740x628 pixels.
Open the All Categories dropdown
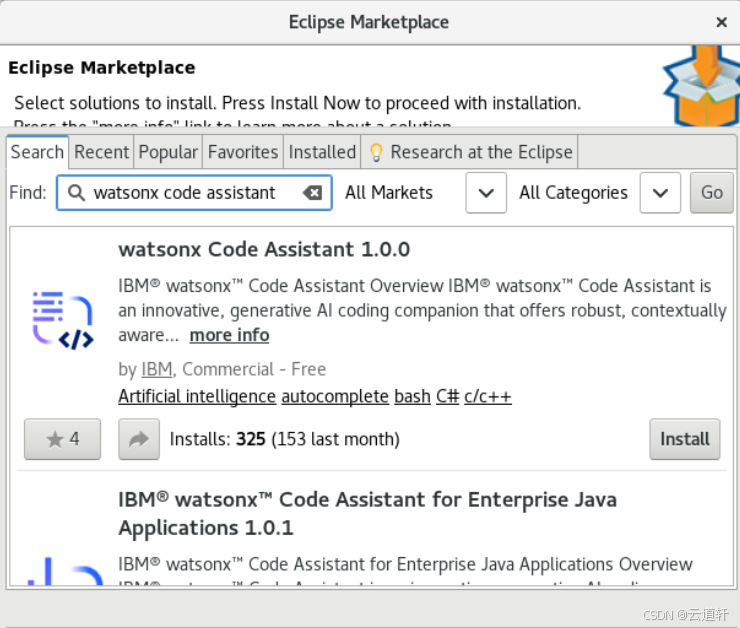tap(660, 193)
